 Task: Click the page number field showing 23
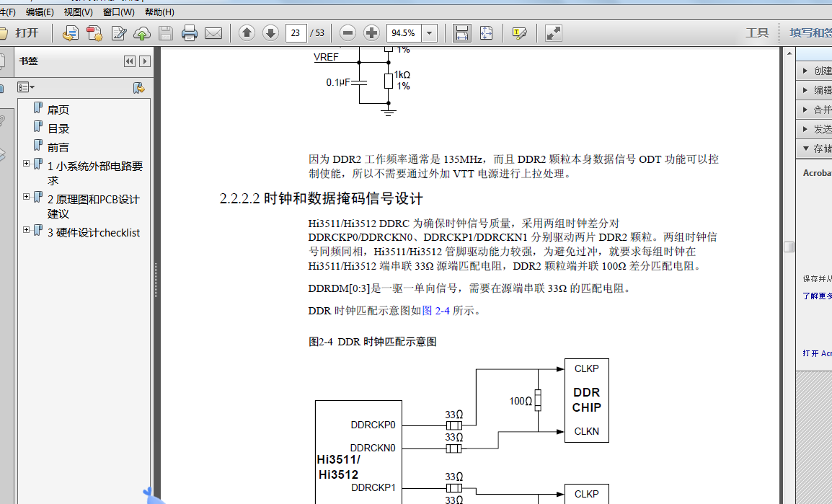[x=296, y=33]
